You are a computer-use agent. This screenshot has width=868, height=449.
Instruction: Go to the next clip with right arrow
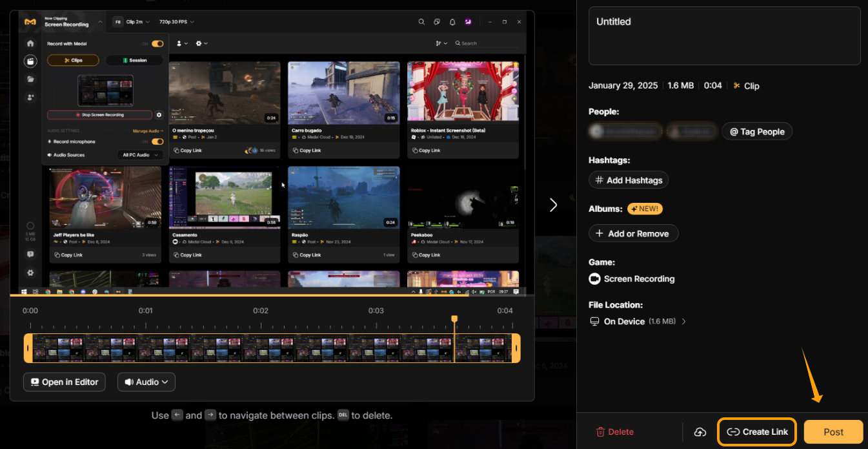pos(553,205)
